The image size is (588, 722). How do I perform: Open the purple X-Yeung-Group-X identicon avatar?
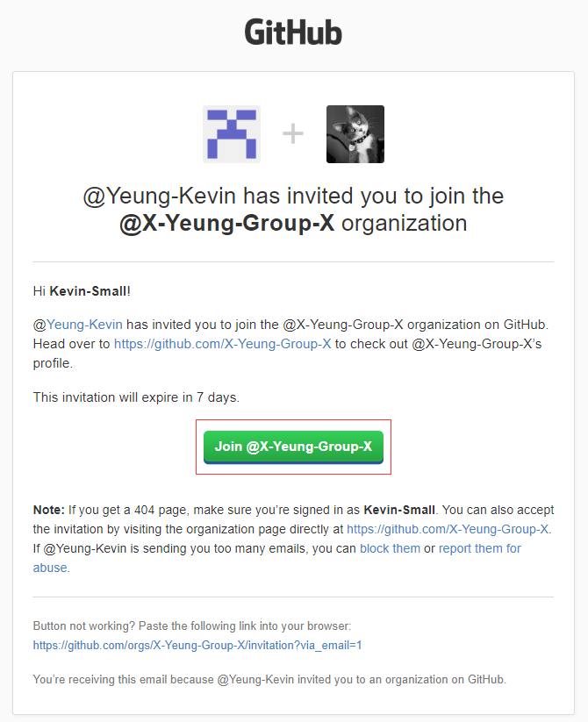click(232, 134)
